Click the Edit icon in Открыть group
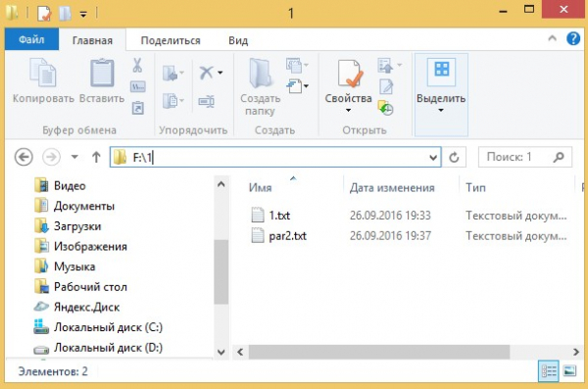 point(386,87)
